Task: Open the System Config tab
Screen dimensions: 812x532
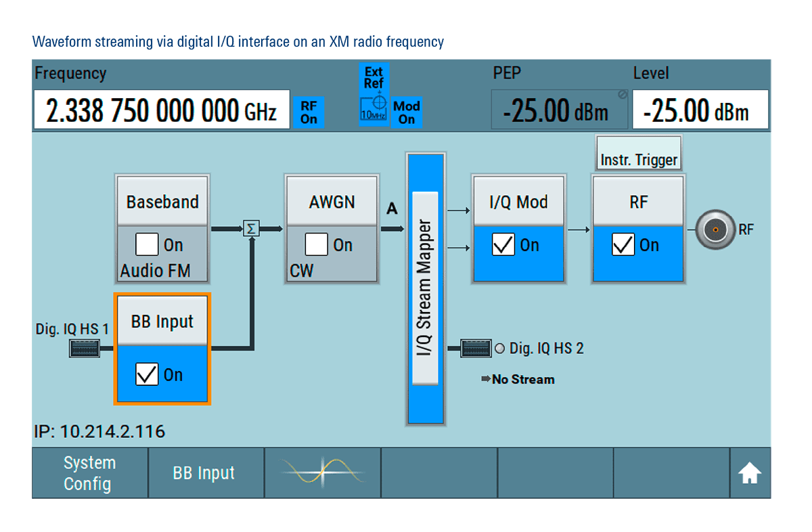Action: (90, 473)
